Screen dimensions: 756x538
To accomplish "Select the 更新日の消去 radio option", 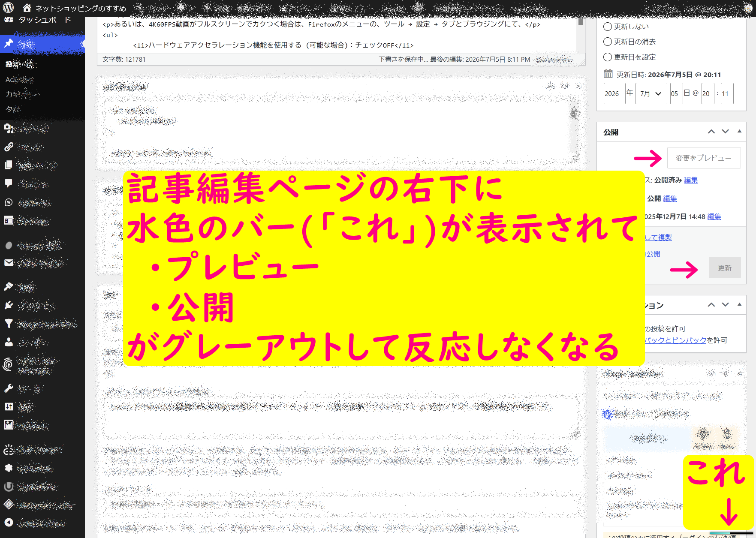I will 608,42.
